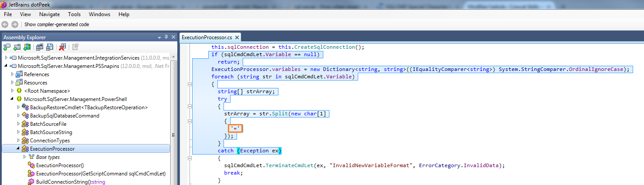Open the Navigate menu
The image size is (644, 185).
click(49, 14)
